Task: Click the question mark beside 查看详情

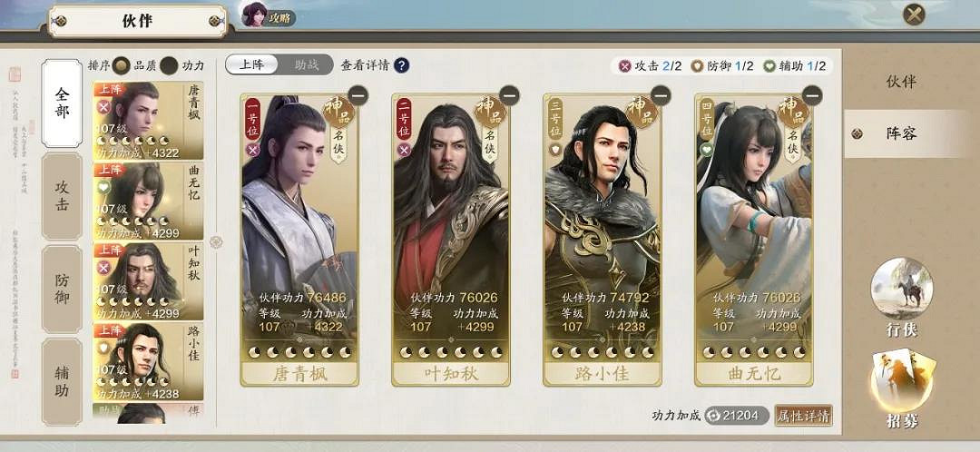Action: coord(401,65)
